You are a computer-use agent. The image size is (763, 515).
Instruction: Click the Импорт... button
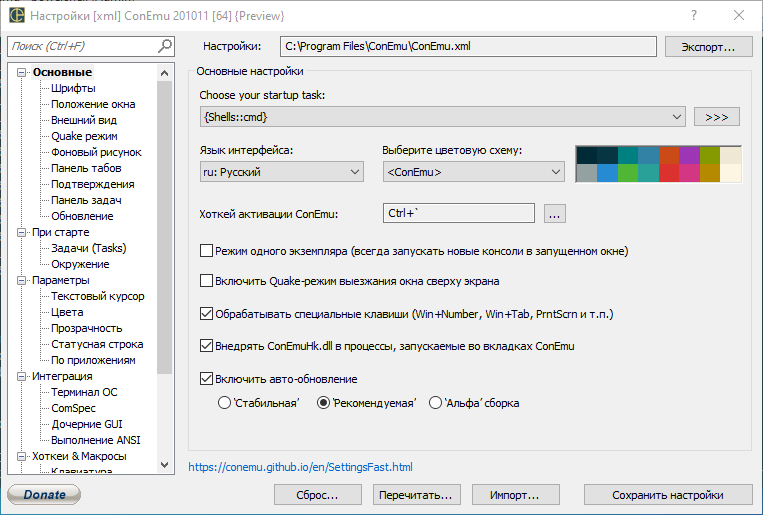515,495
